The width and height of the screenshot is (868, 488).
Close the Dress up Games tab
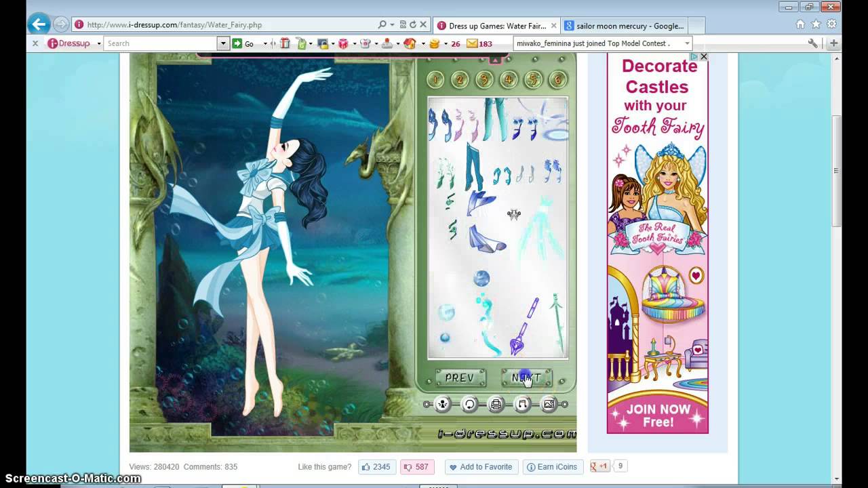(x=553, y=26)
